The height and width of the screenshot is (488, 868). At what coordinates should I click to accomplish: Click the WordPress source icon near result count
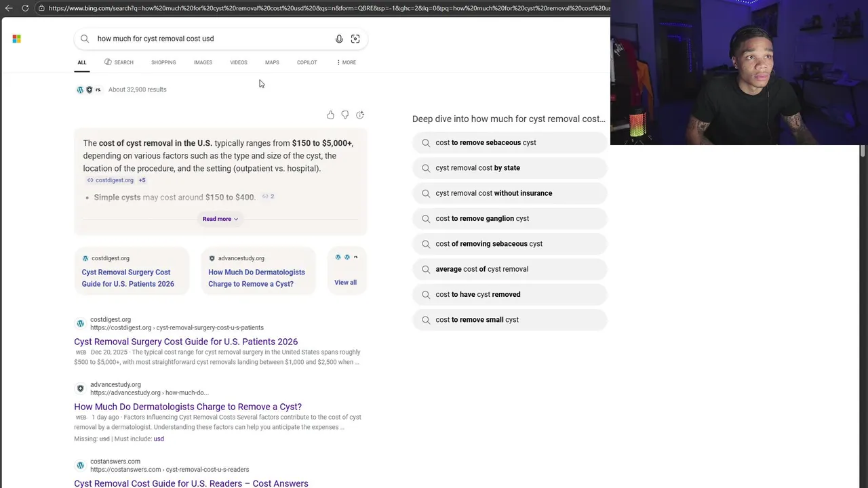[x=80, y=89]
